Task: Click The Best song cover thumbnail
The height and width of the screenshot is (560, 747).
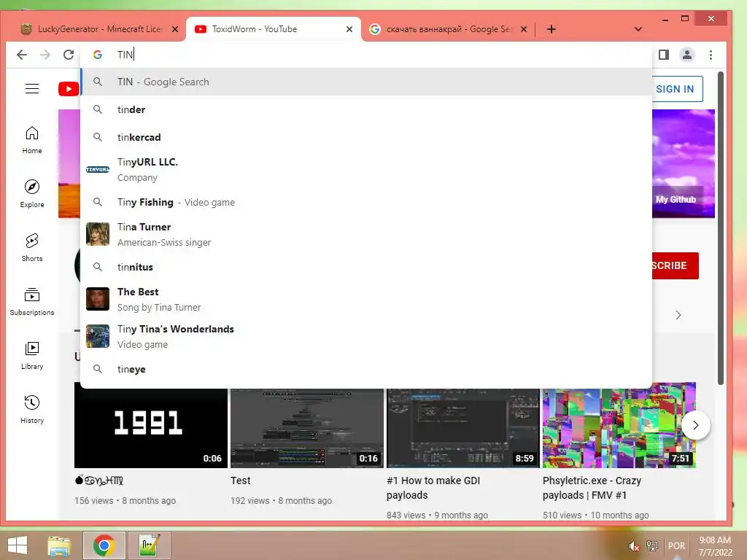Action: (x=98, y=299)
